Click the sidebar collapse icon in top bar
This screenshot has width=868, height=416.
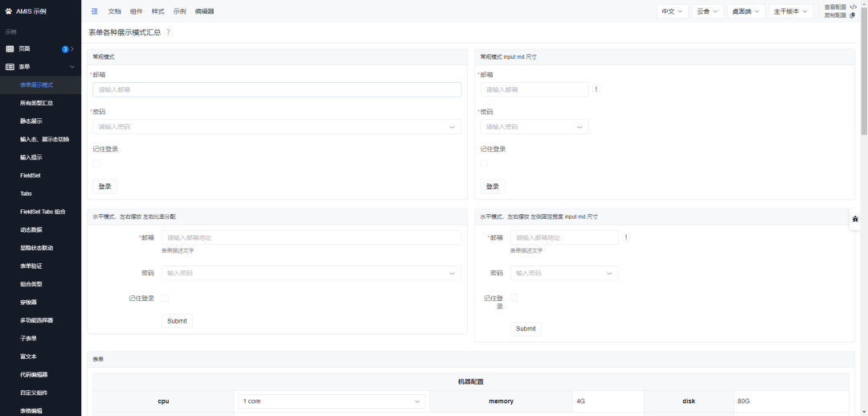click(x=94, y=11)
